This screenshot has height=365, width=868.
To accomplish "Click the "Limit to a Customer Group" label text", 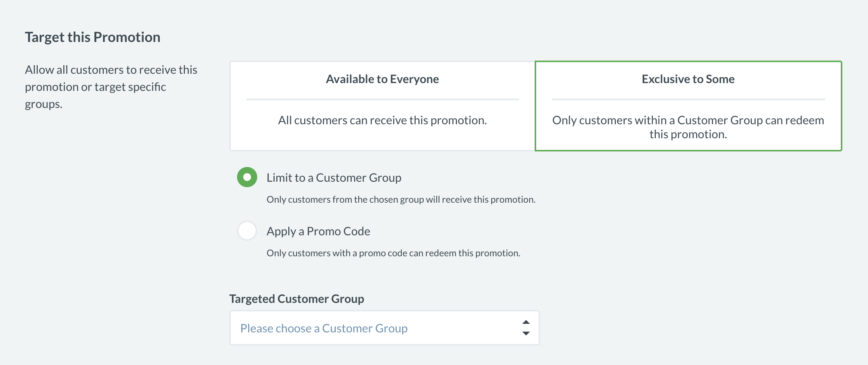I will tap(334, 178).
